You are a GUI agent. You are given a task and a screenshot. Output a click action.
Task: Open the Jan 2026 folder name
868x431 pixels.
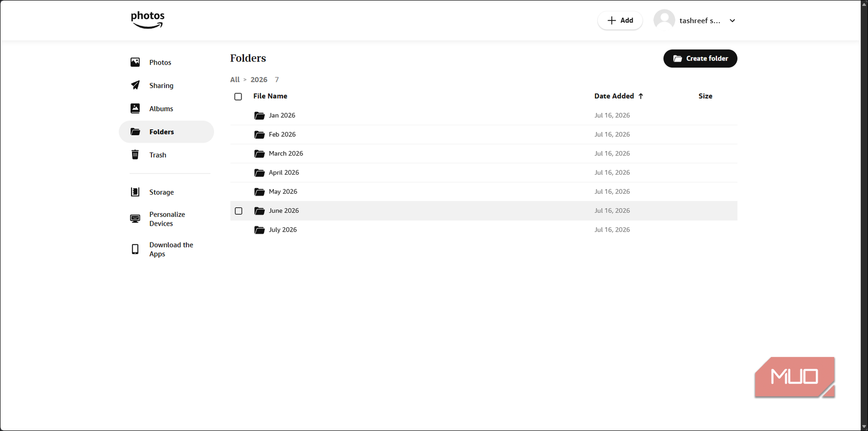pos(282,115)
